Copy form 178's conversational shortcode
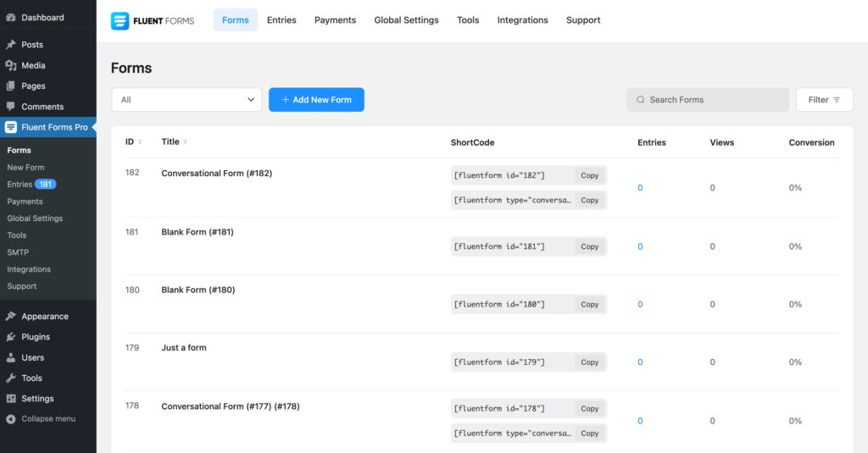This screenshot has width=868, height=453. [x=590, y=433]
